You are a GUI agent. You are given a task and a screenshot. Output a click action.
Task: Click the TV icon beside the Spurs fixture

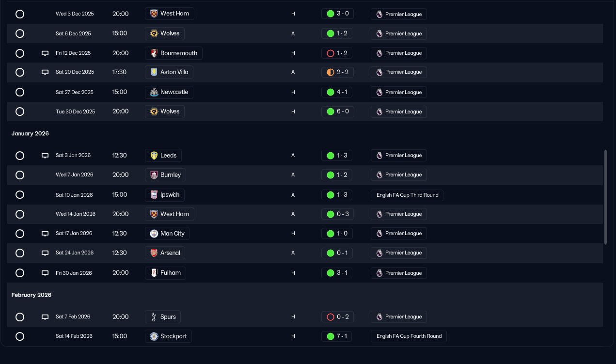point(45,317)
